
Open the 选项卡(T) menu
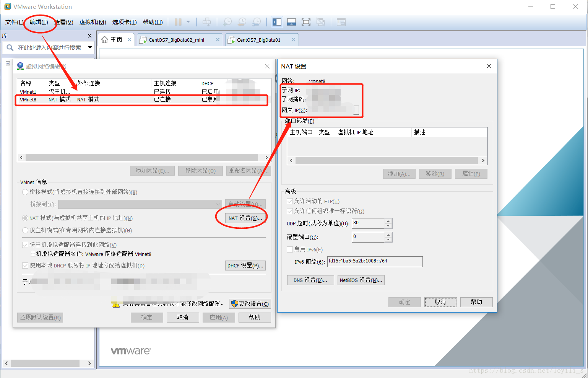tap(124, 22)
